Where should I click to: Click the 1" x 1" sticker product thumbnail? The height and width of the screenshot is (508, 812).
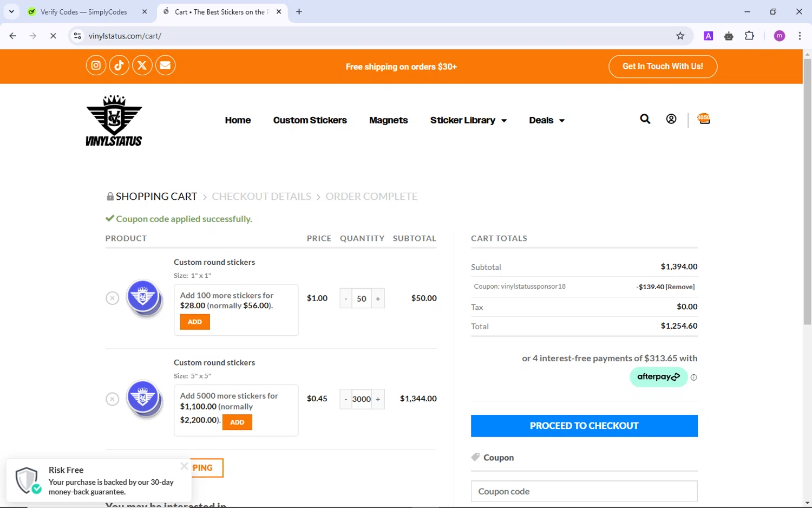[144, 298]
